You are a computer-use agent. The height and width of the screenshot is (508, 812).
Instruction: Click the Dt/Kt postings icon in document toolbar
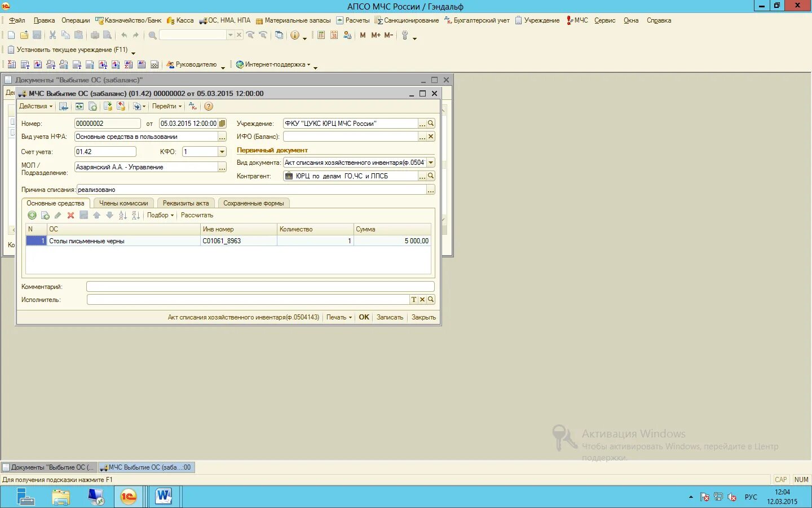point(193,106)
